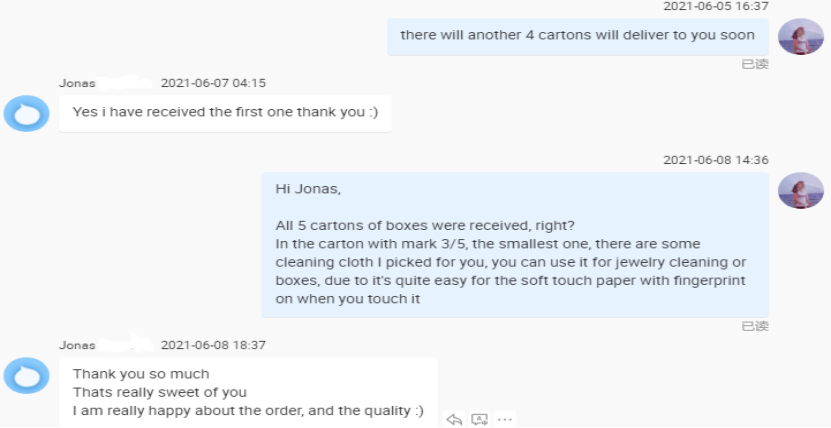The height and width of the screenshot is (428, 831).
Task: Click the 已读 read status under 'Hi Jonas' message
Action: tap(755, 326)
